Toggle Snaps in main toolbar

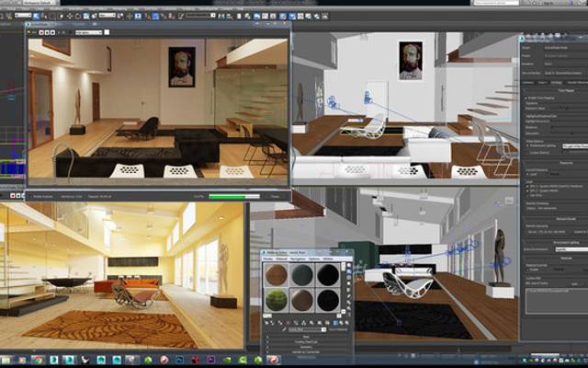click(x=147, y=16)
